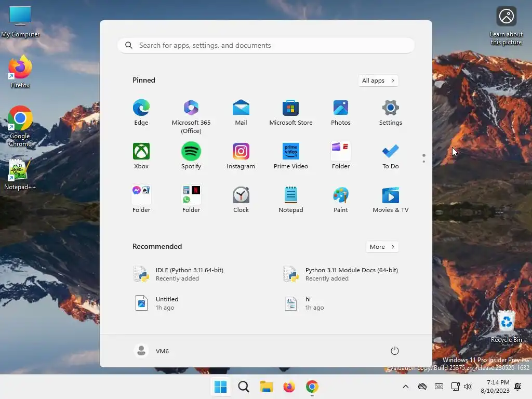Screen dimensions: 532x399
Task: Switch to Chrome in taskbar
Action: click(x=312, y=387)
